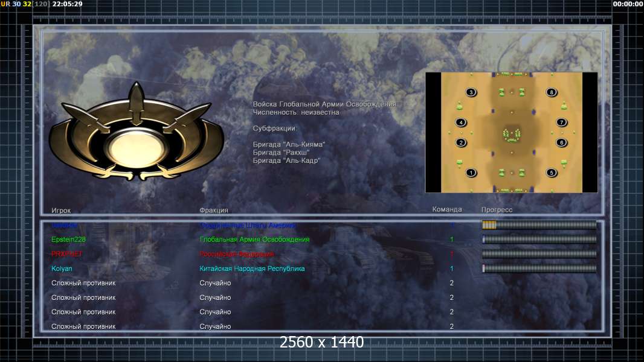Select player name Kolyan
The height and width of the screenshot is (362, 644).
tap(62, 268)
